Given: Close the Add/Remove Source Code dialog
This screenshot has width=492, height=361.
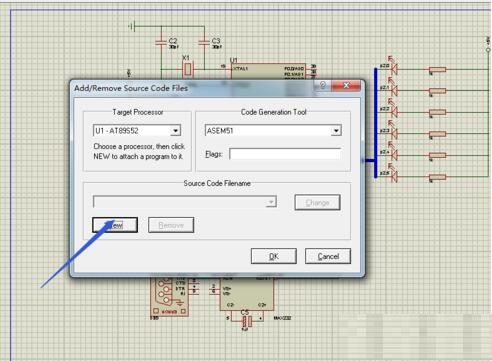Looking at the screenshot, I should point(346,86).
